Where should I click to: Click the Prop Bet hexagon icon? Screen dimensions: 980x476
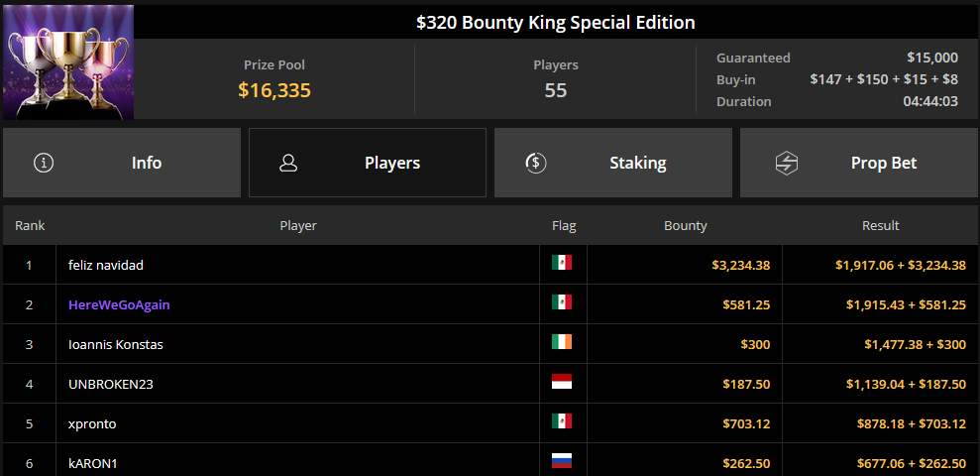786,164
